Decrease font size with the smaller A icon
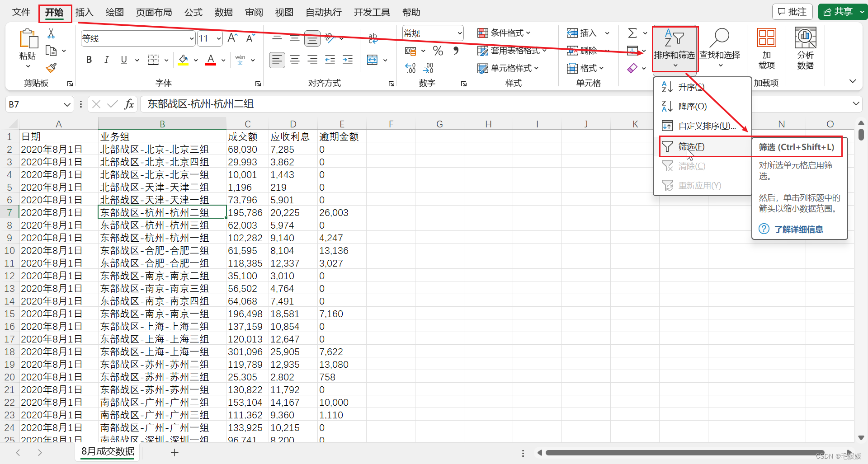The width and height of the screenshot is (868, 464). pyautogui.click(x=250, y=38)
